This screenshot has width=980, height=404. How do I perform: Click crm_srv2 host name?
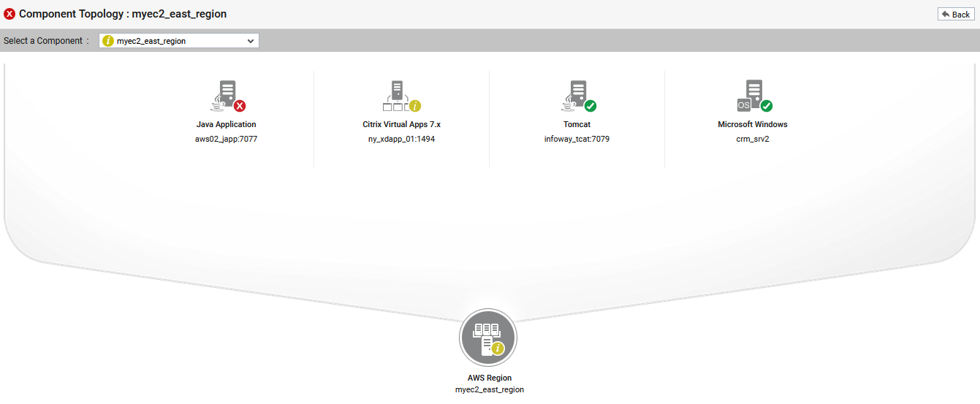pyautogui.click(x=753, y=139)
